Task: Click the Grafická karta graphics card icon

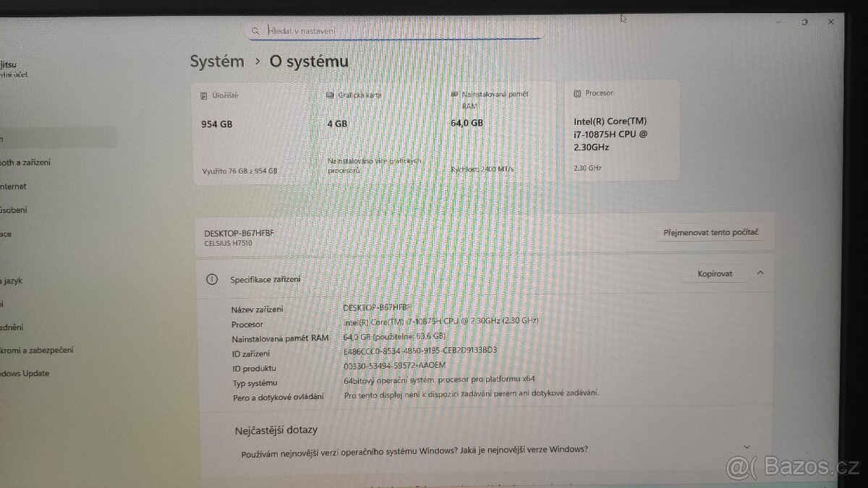Action: pos(329,93)
